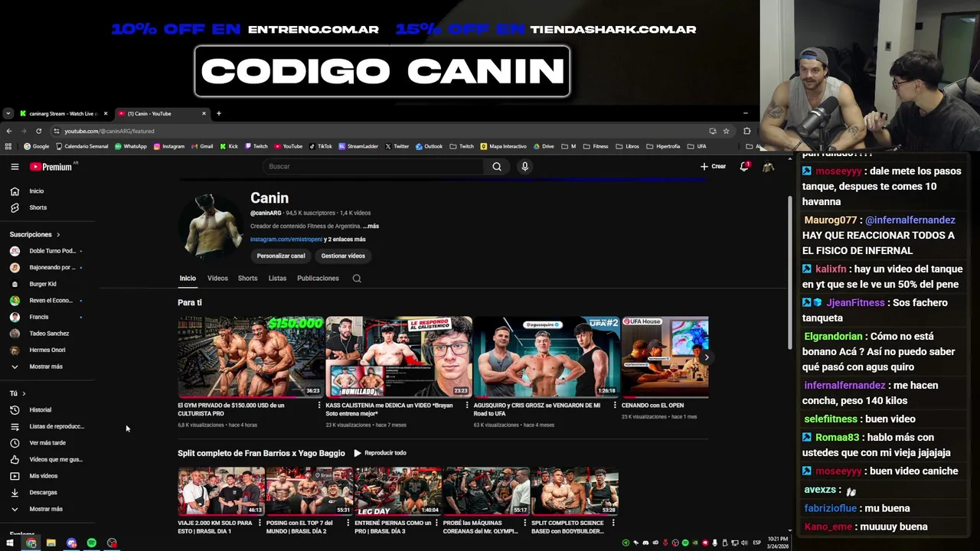
Task: Click Reproducir todo for the playlist
Action: 380,453
